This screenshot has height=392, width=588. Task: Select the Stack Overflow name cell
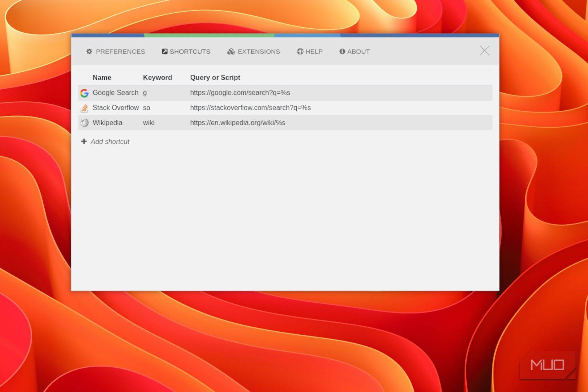115,108
